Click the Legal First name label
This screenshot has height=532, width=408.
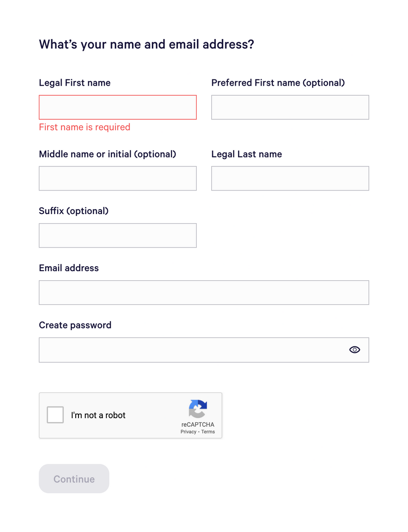coord(74,83)
